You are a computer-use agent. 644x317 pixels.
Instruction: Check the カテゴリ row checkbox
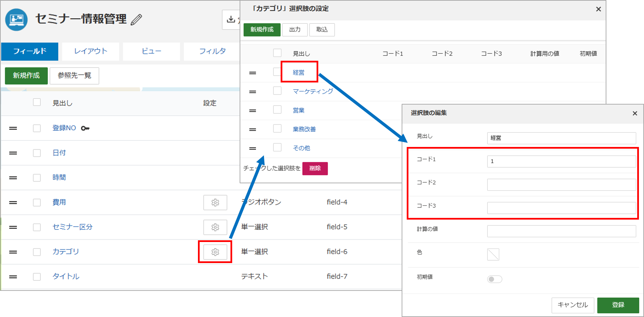coord(37,252)
